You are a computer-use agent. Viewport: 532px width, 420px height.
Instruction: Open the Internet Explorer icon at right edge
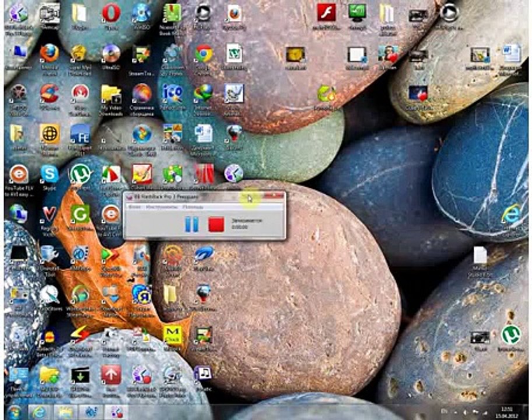pos(510,213)
